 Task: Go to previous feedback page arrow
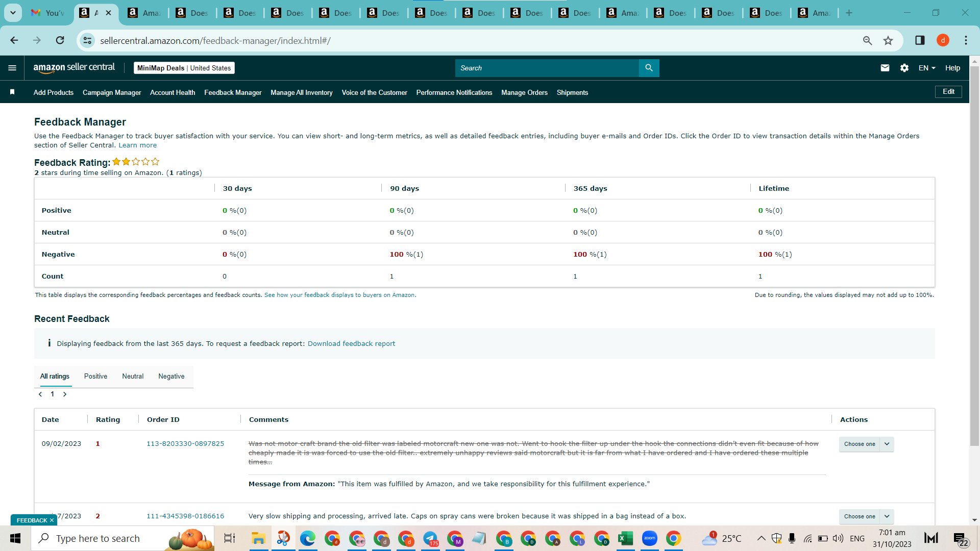tap(40, 394)
